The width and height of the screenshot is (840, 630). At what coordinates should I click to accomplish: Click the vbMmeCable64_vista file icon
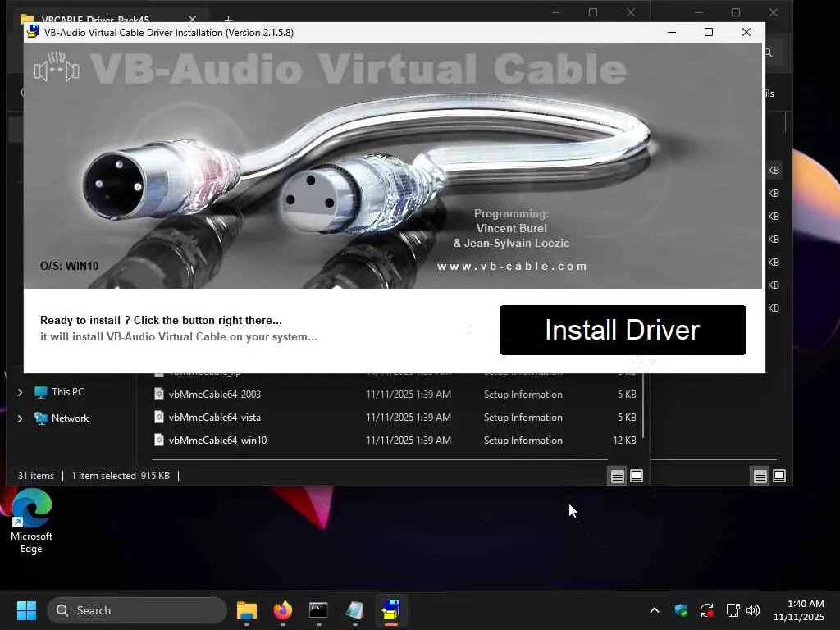click(x=159, y=417)
